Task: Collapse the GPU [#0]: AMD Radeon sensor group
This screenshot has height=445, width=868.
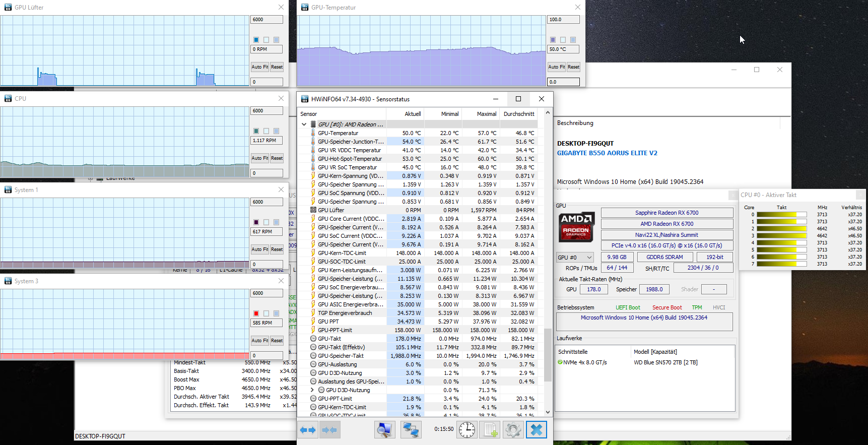Action: (x=304, y=124)
